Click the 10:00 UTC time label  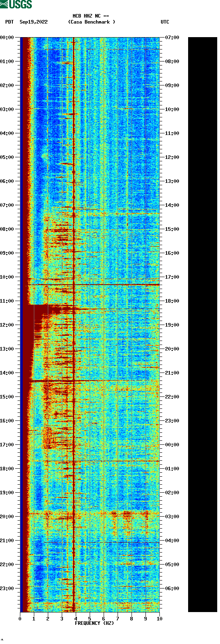(x=172, y=109)
